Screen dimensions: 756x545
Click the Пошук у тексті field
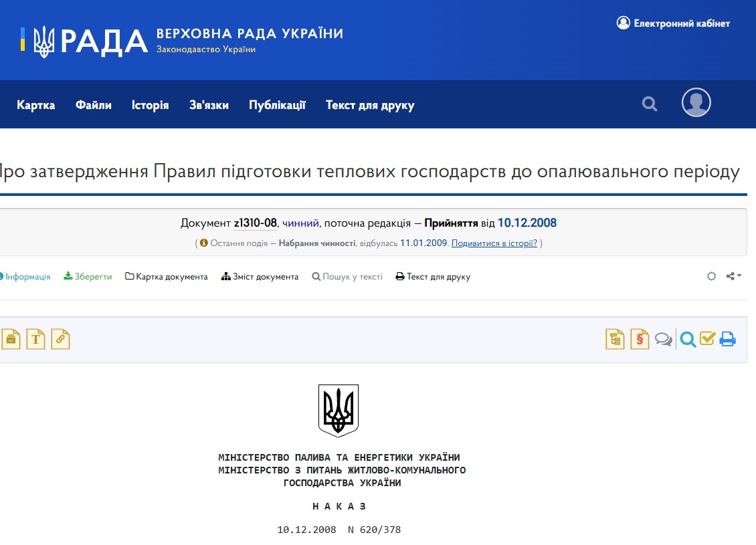[347, 276]
